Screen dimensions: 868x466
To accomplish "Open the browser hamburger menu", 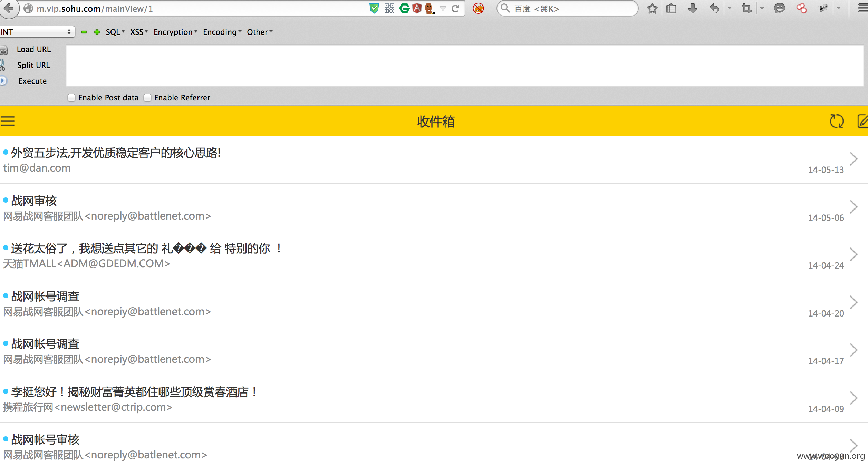I will (863, 8).
